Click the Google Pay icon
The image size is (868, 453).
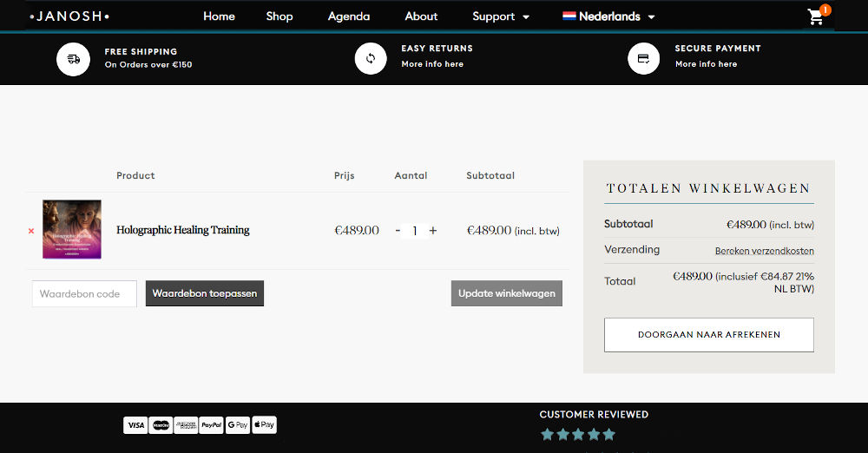[238, 425]
